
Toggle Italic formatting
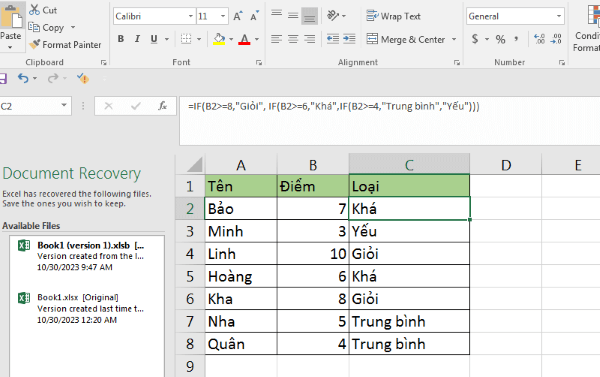coord(137,39)
